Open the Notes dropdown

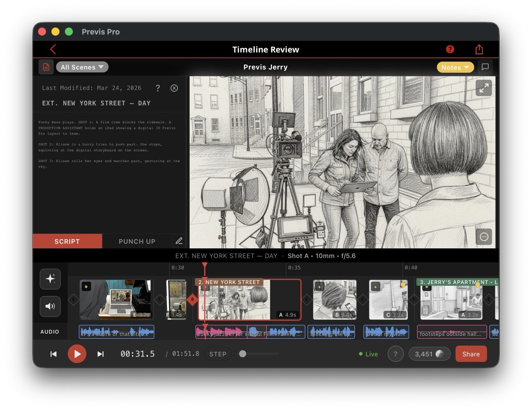tap(455, 67)
